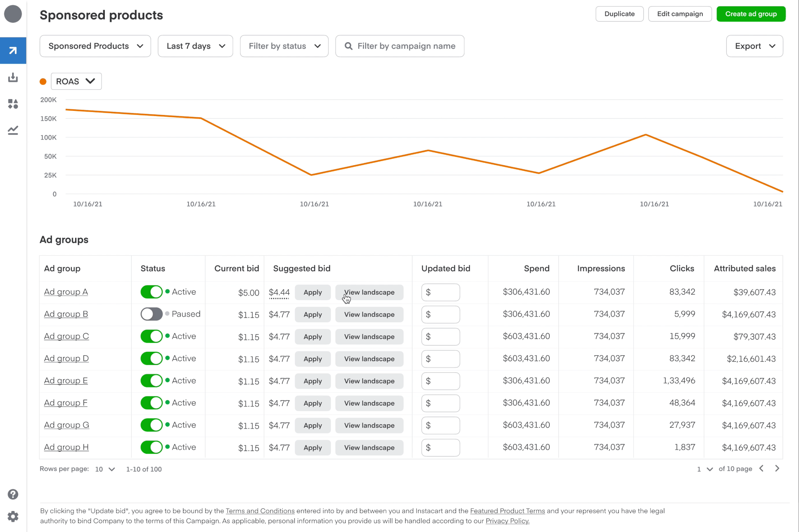The height and width of the screenshot is (532, 799).
Task: Go to previous page arrow
Action: 761,468
